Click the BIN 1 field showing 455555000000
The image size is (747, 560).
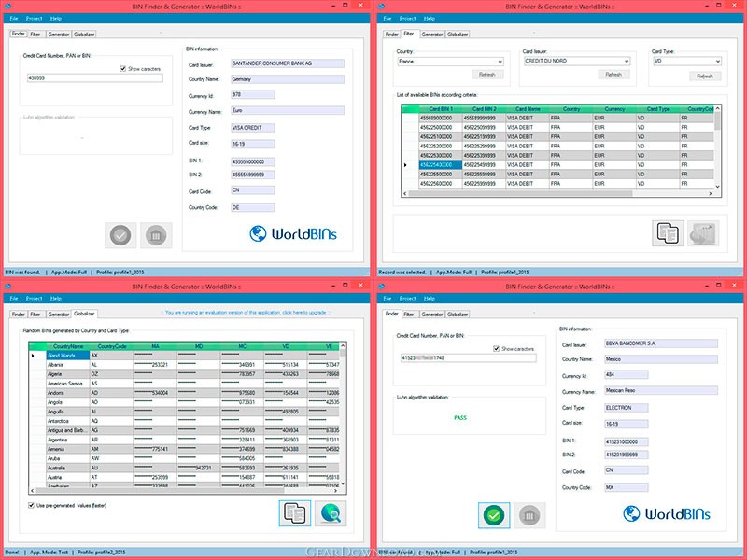tap(252, 161)
